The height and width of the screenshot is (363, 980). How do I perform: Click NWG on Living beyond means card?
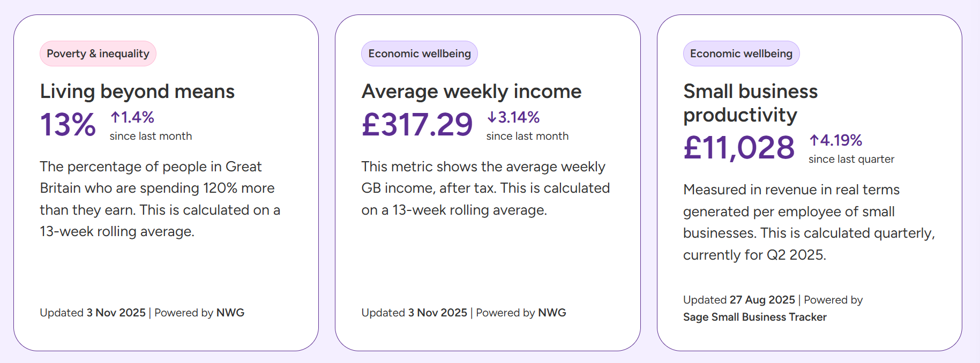[x=230, y=313]
